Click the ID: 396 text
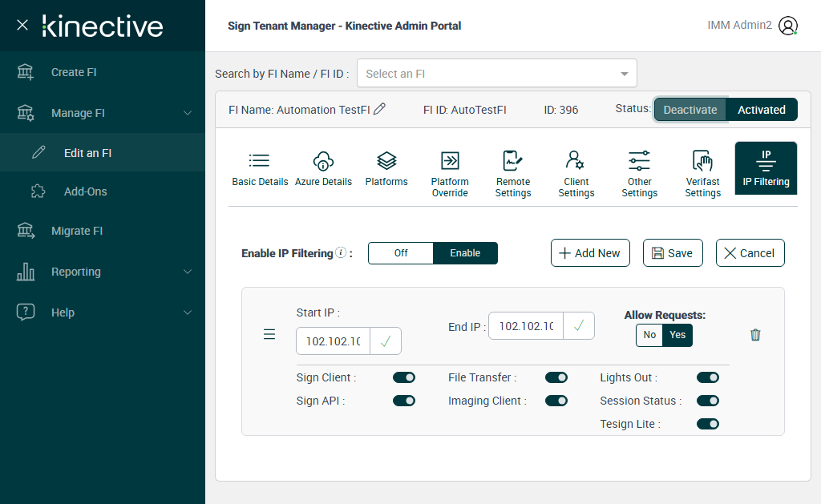The image size is (821, 504). pyautogui.click(x=560, y=110)
